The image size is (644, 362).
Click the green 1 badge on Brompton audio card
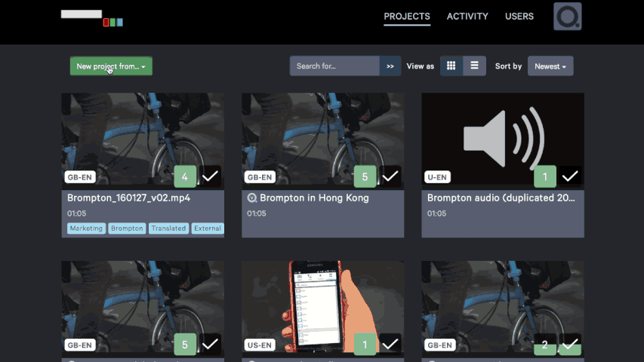[544, 176]
